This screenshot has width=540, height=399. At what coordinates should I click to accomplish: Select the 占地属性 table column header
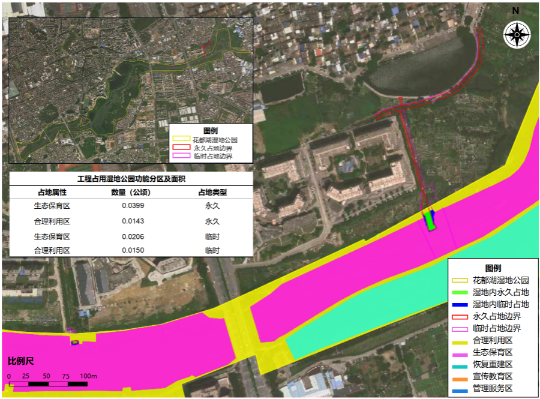52,192
